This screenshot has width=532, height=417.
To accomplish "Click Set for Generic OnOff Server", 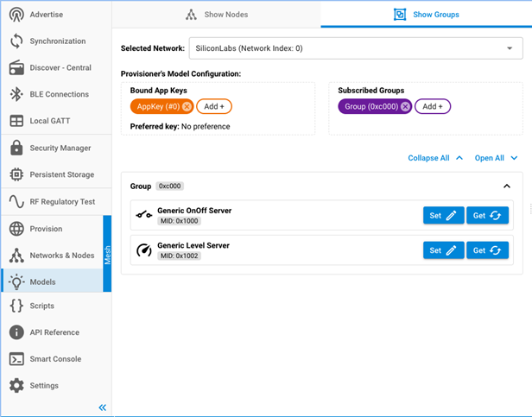I will (x=443, y=215).
